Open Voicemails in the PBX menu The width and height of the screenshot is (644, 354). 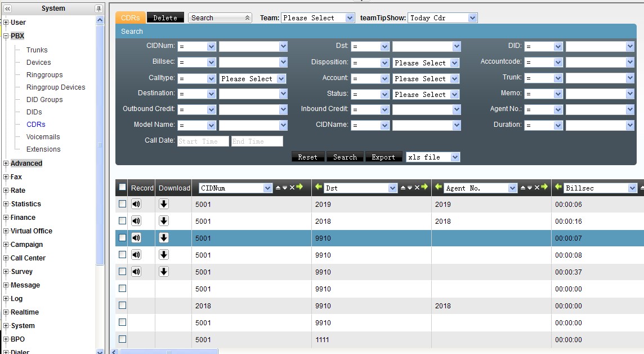coord(43,137)
